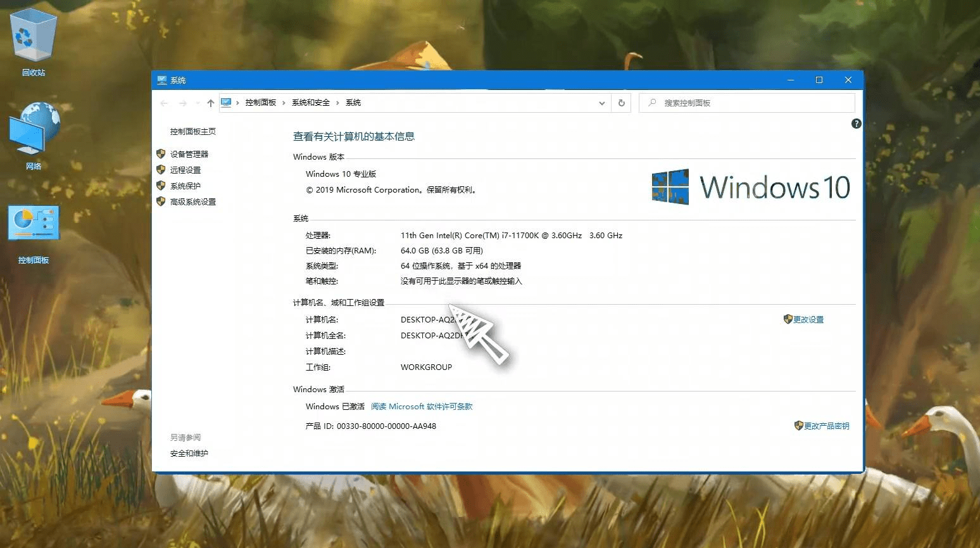The image size is (980, 548).
Task: Open 系统保护 link
Action: [185, 186]
